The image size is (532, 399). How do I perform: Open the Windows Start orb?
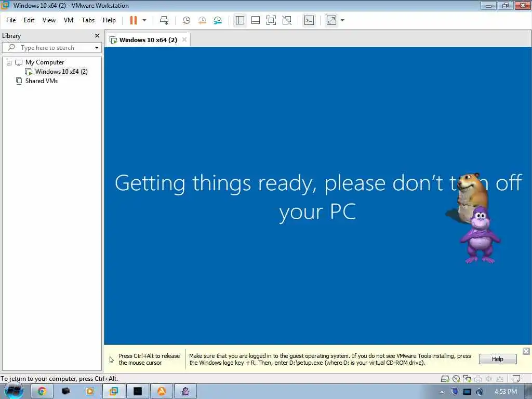click(x=14, y=391)
